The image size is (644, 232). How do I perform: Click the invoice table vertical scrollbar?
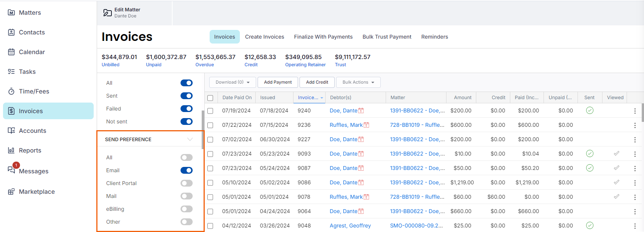pyautogui.click(x=642, y=112)
